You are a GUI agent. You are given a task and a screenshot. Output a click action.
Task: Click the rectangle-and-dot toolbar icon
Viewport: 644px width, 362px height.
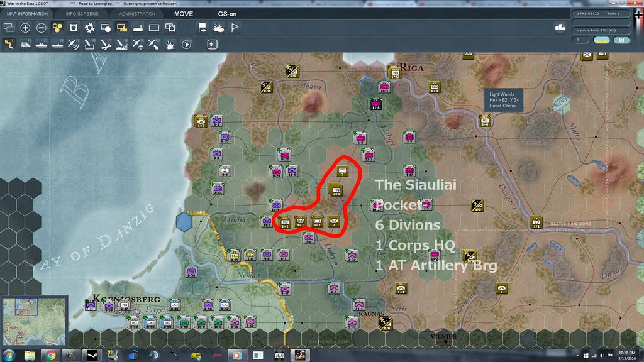coord(106,28)
